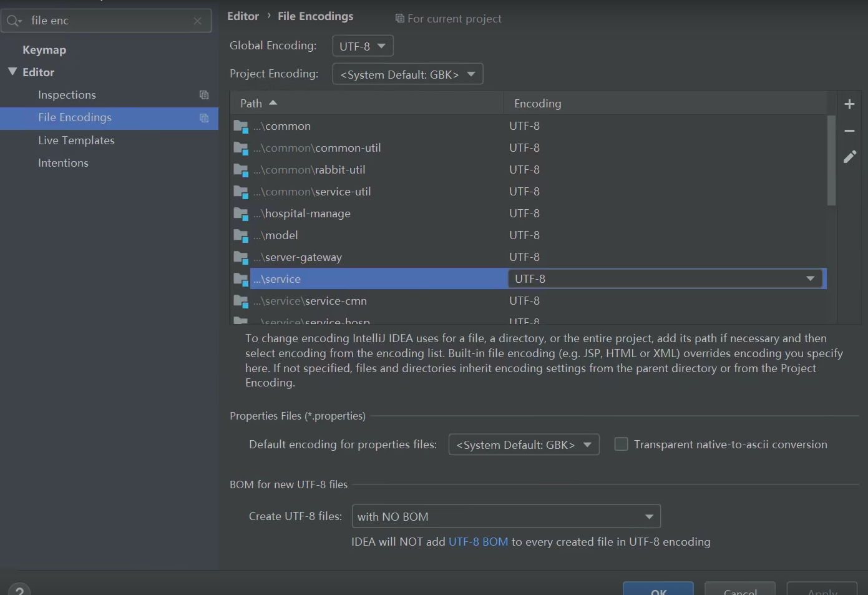Click the Cancel button
This screenshot has width=868, height=595.
(x=740, y=589)
